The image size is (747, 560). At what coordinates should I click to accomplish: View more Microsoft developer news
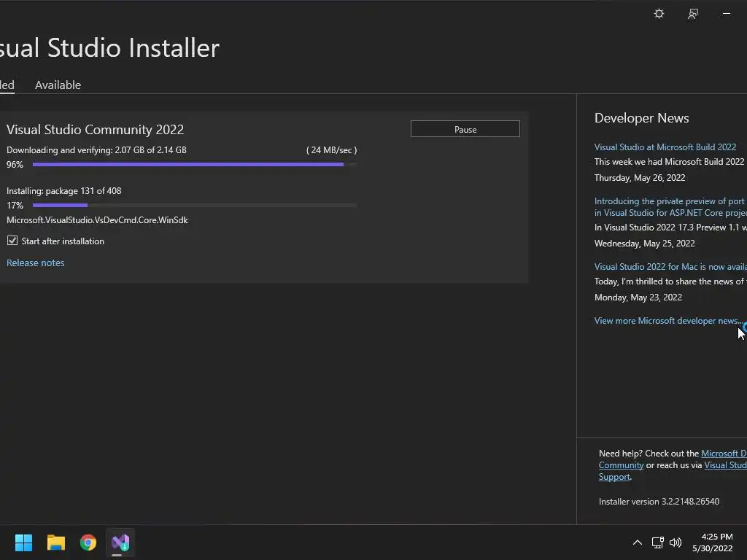tap(668, 321)
